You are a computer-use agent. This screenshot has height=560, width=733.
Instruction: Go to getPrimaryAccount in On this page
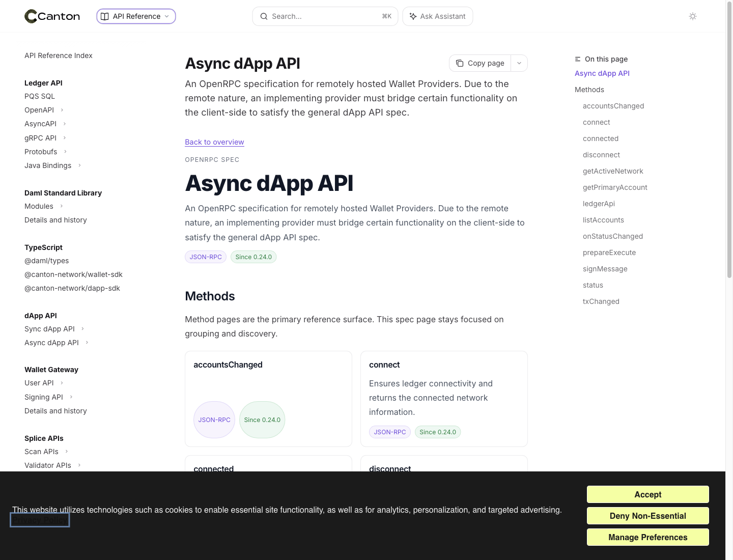click(615, 187)
